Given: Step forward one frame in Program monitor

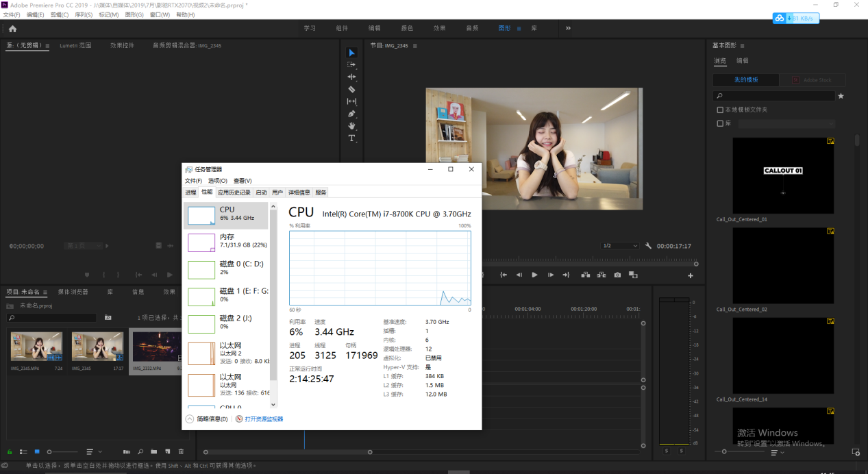Looking at the screenshot, I should click(550, 275).
